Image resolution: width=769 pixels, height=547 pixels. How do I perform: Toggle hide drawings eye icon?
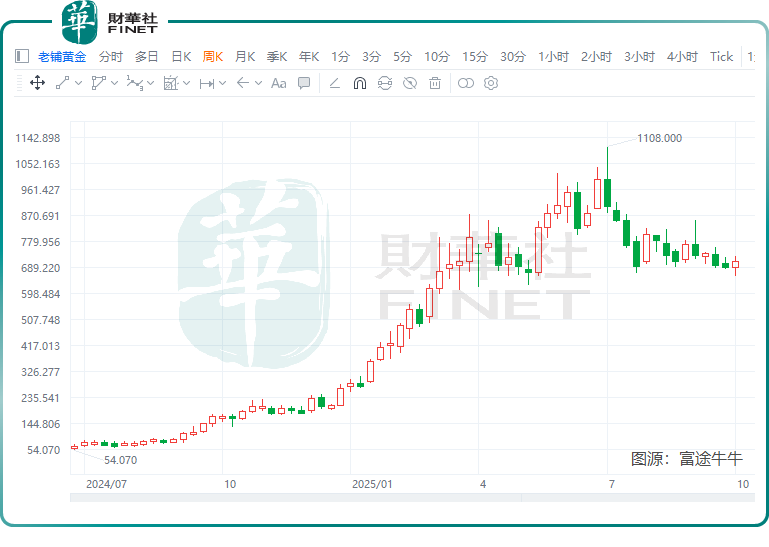tap(409, 83)
